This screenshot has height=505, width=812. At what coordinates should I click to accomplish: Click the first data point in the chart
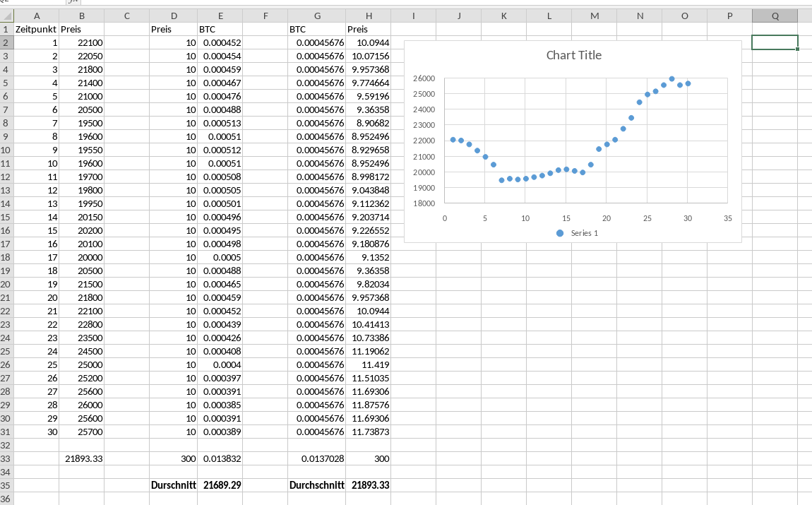[453, 140]
